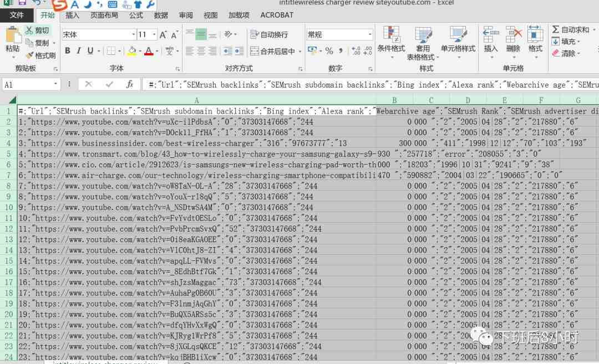Click AutoSum (自动求和)
The image size is (599, 364).
point(571,30)
